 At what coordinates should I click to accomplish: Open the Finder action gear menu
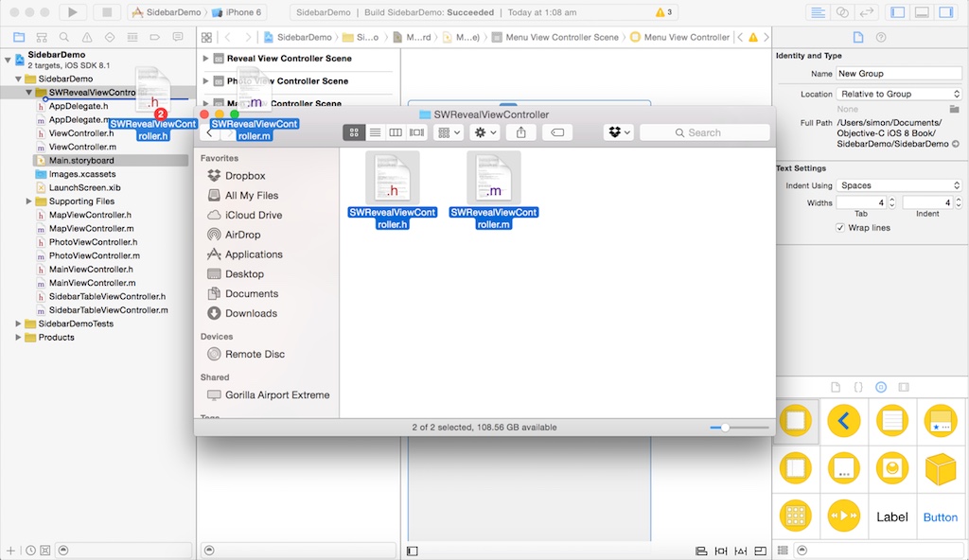483,132
